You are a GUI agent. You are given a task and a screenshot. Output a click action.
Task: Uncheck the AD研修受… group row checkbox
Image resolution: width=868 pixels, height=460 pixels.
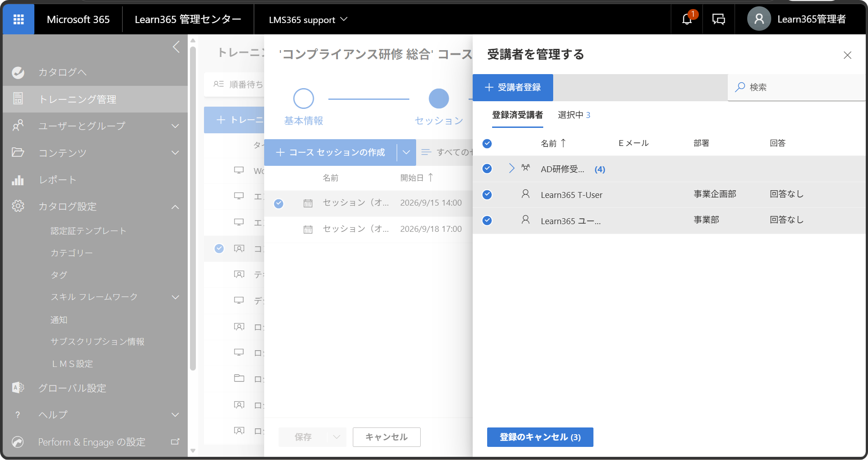pyautogui.click(x=487, y=169)
